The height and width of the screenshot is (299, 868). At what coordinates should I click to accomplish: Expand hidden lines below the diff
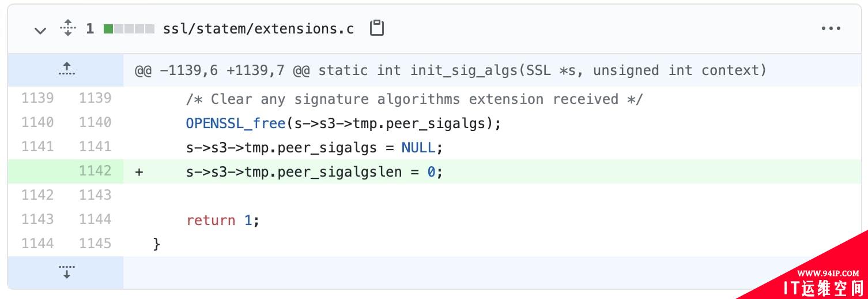(66, 272)
